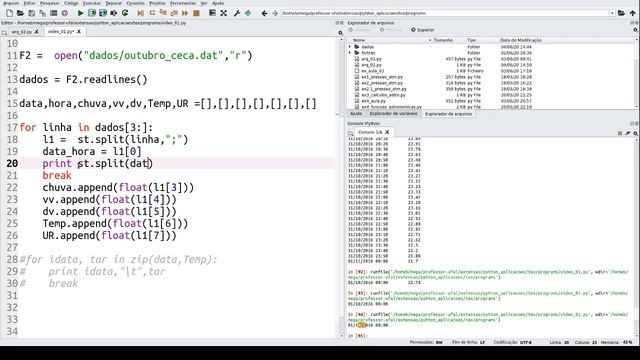
Task: Re-run last script icon
Action: 125,13
